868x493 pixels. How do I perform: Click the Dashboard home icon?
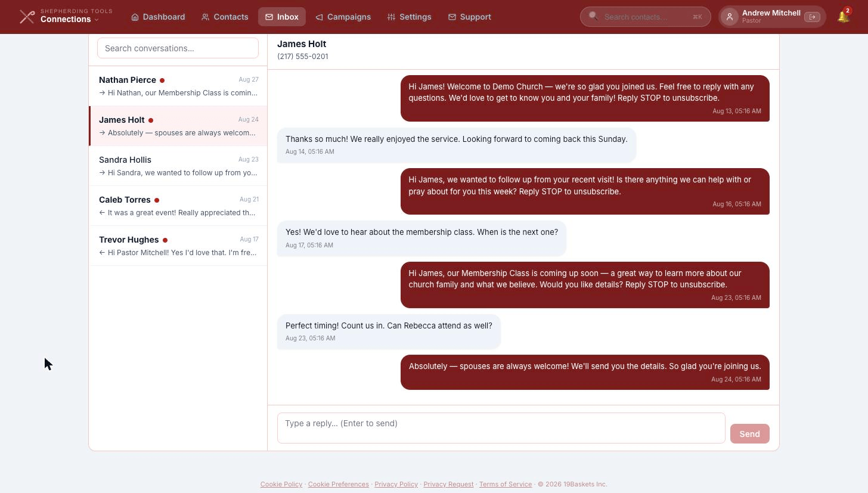[135, 17]
